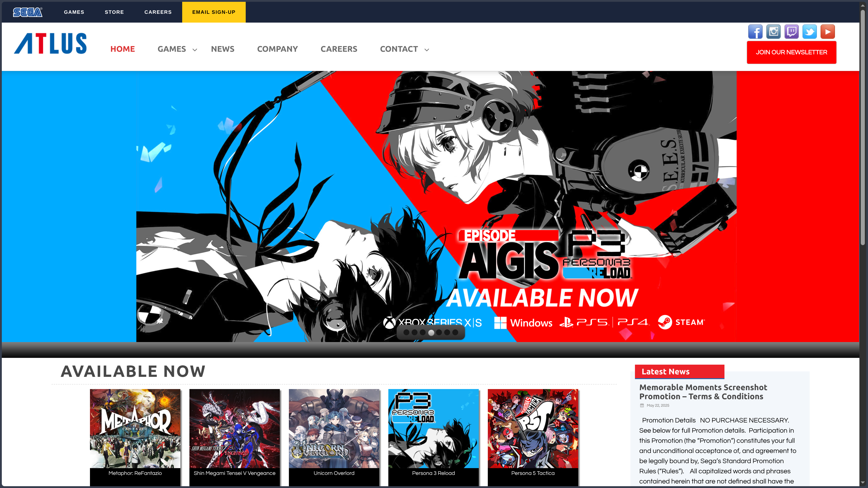The width and height of the screenshot is (868, 488).
Task: Click the SEGA logo in top bar
Action: click(x=28, y=12)
